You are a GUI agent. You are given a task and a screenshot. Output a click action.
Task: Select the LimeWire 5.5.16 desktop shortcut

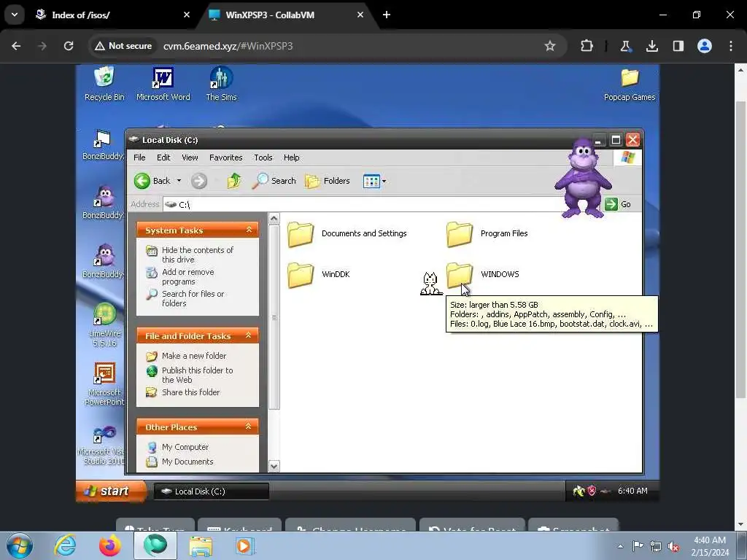click(x=104, y=324)
